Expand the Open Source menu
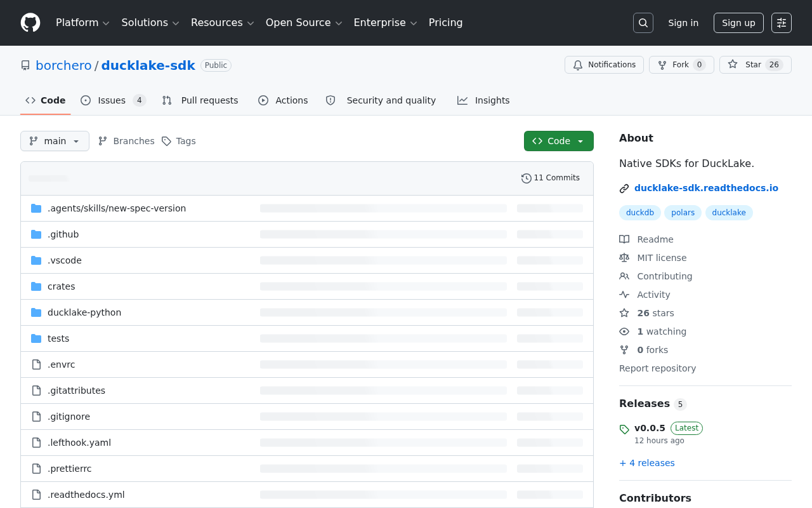 (x=304, y=23)
